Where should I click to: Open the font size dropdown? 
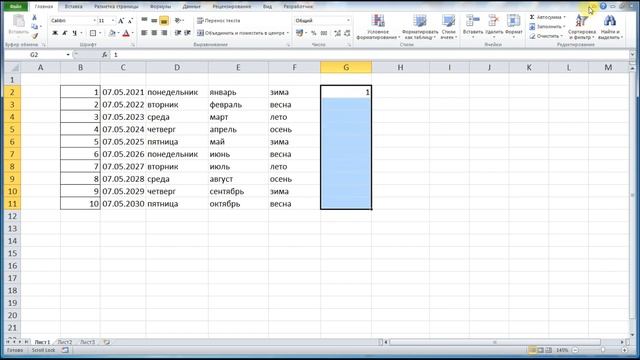click(x=113, y=20)
